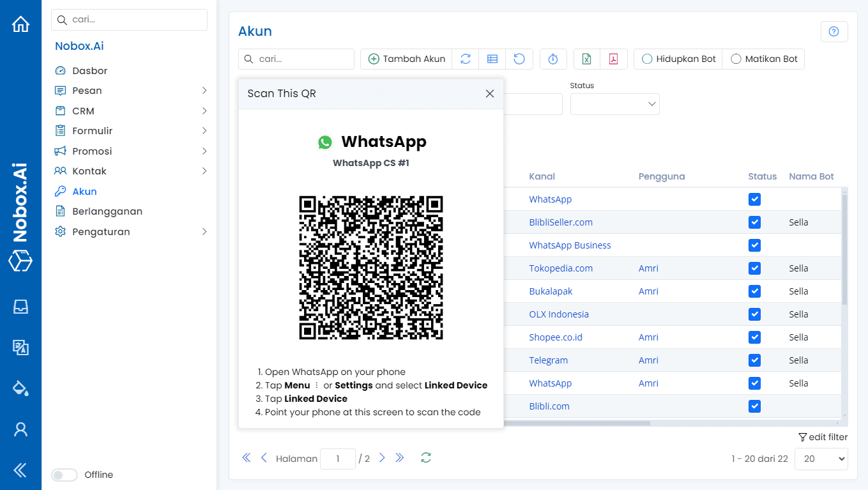This screenshot has height=490, width=868.
Task: Open the table columns view icon
Action: pyautogui.click(x=492, y=59)
